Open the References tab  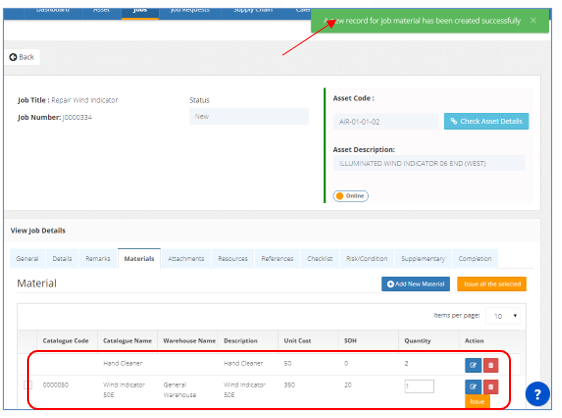click(x=277, y=258)
